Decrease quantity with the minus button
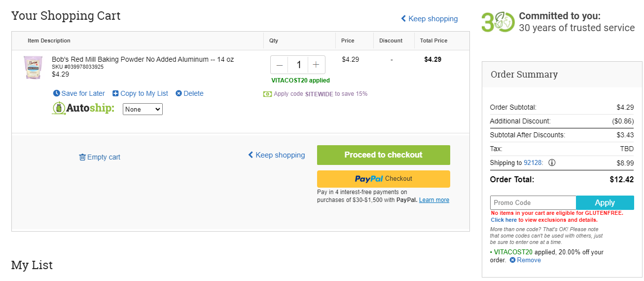644x281 pixels. coord(280,65)
